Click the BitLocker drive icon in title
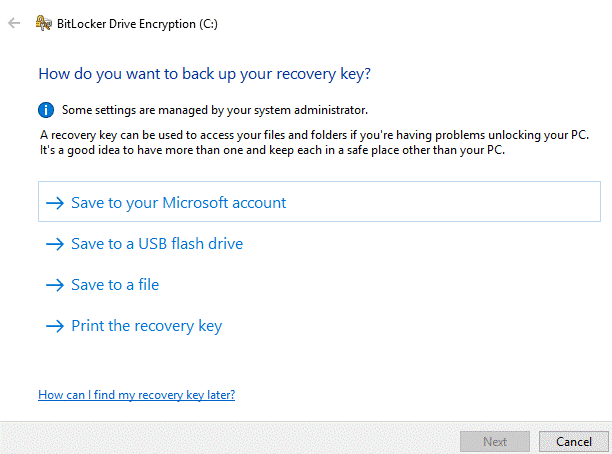Image resolution: width=612 pixels, height=454 pixels. [44, 22]
